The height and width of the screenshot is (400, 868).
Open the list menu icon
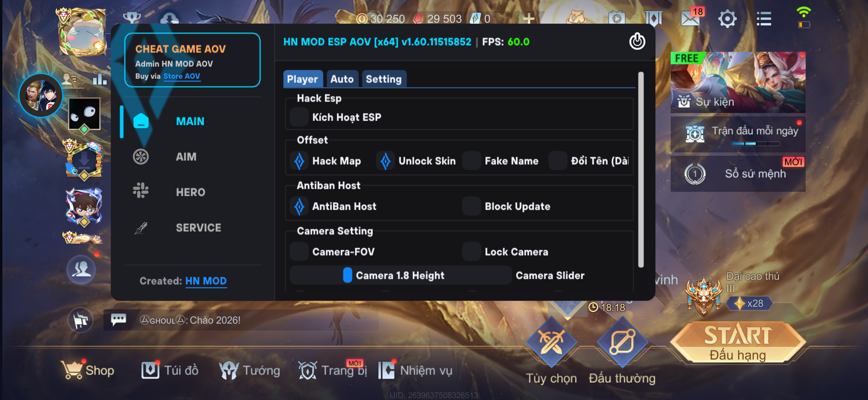pos(764,18)
